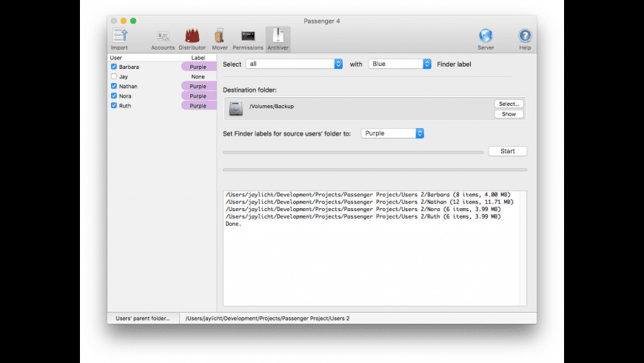Viewport: 644px width, 363px height.
Task: Click the Nathan user name
Action: coord(128,87)
